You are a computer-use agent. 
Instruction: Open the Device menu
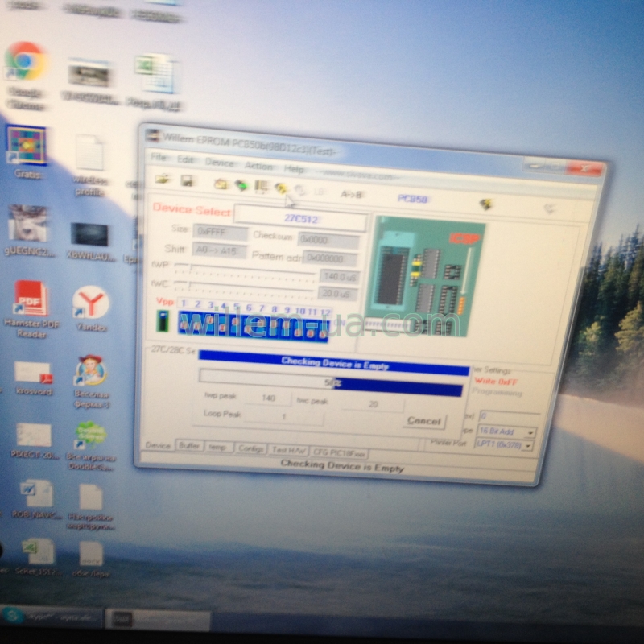click(x=219, y=163)
